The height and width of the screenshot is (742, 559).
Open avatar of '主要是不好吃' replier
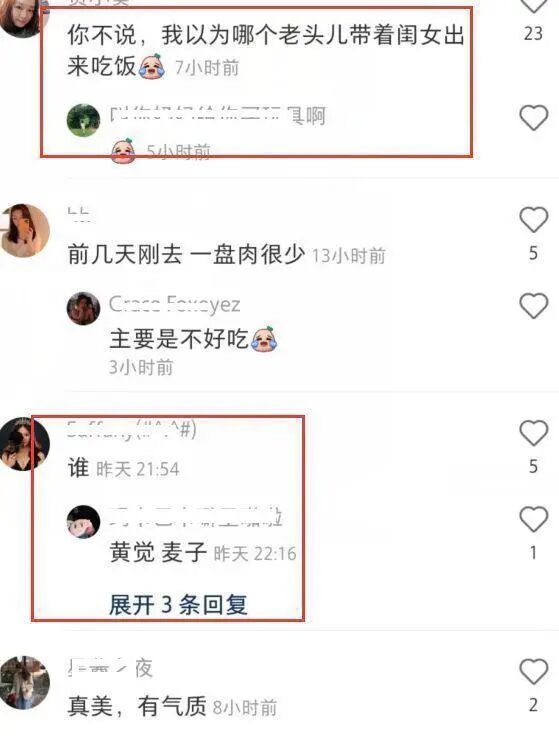83,309
